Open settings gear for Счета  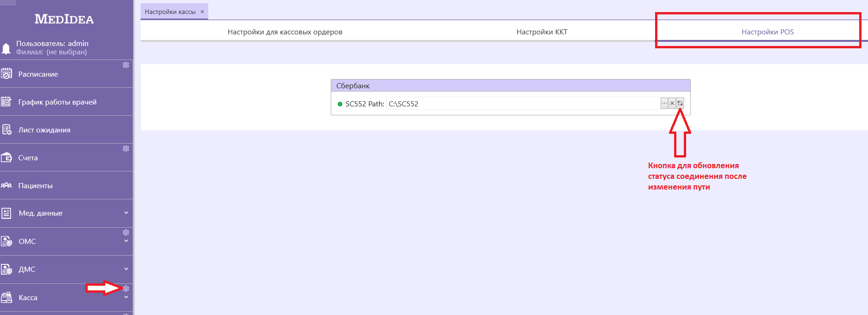(x=126, y=149)
